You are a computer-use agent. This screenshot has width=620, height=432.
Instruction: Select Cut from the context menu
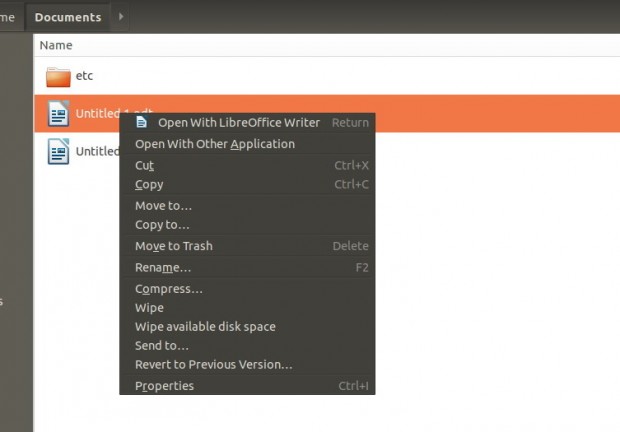(145, 165)
